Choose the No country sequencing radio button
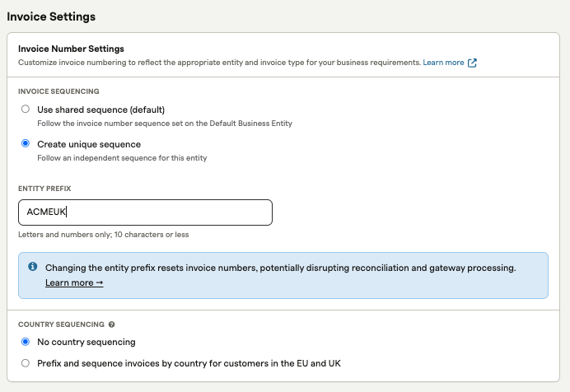This screenshot has height=392, width=570. (26, 342)
